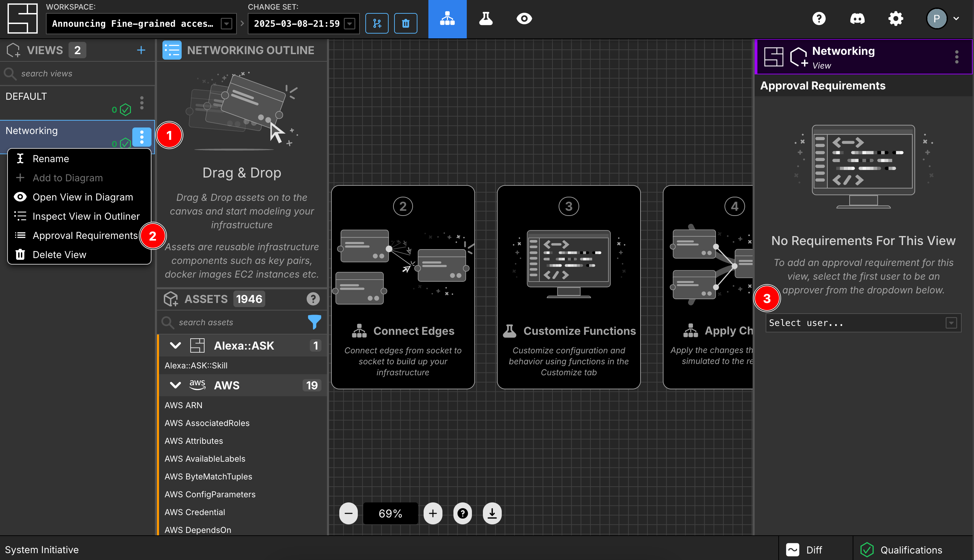Zoom in with the plus button

tap(433, 513)
